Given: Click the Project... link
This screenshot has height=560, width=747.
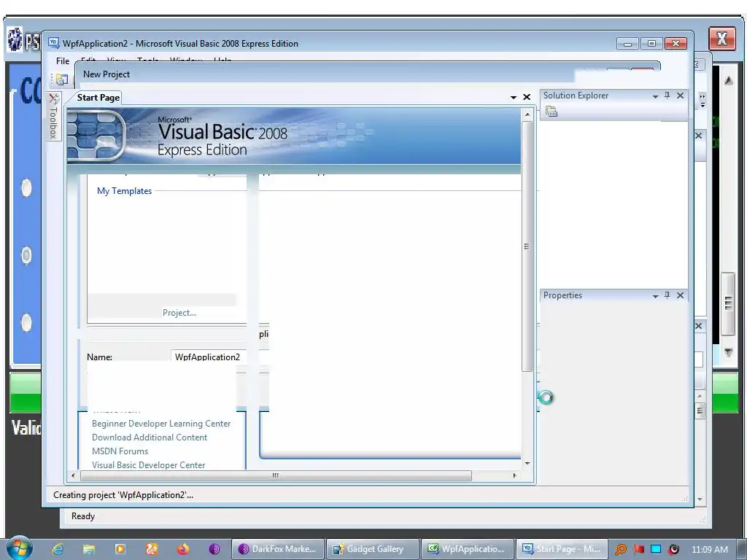Looking at the screenshot, I should 179,313.
